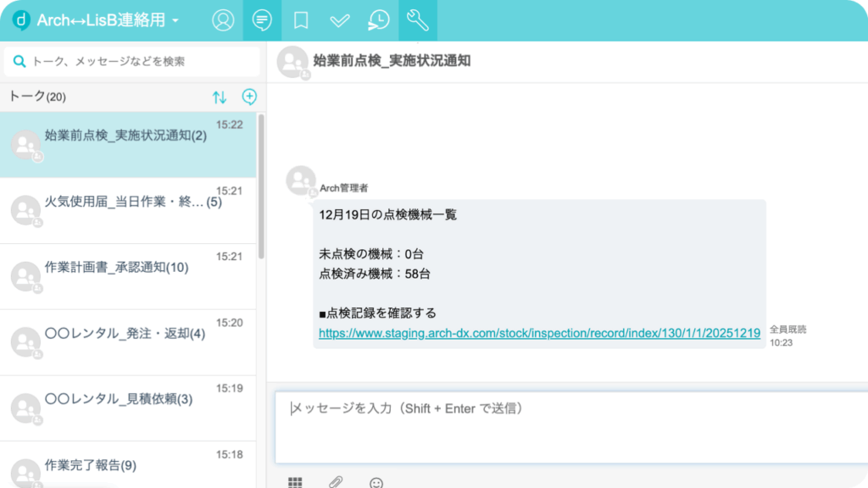Open the emoji picker (smiley icon)
868x488 pixels.
(376, 482)
